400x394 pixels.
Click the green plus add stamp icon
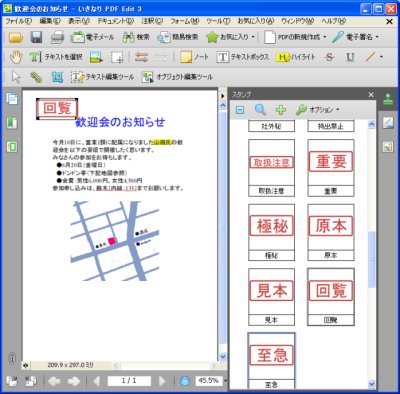281,110
